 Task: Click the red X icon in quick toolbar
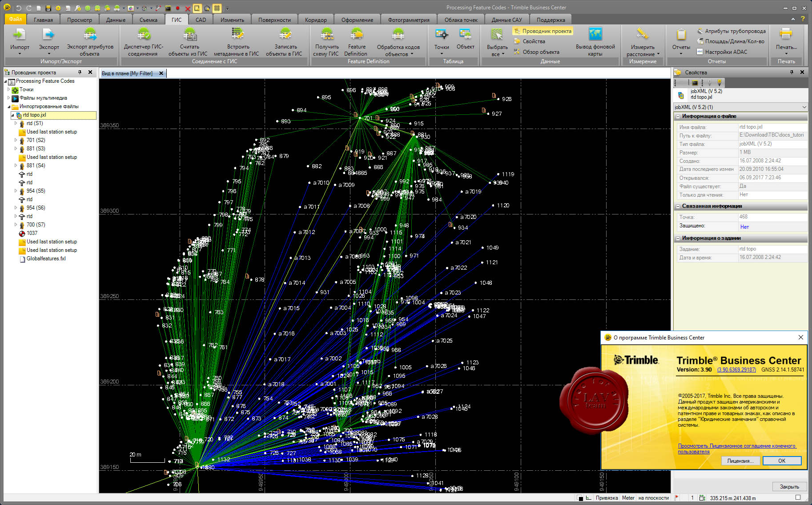point(187,8)
